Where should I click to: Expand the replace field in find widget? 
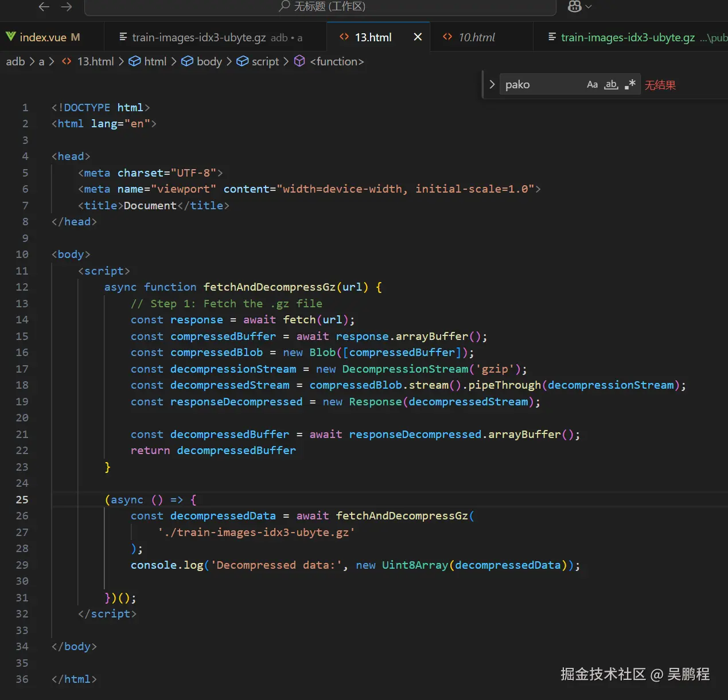pos(492,84)
